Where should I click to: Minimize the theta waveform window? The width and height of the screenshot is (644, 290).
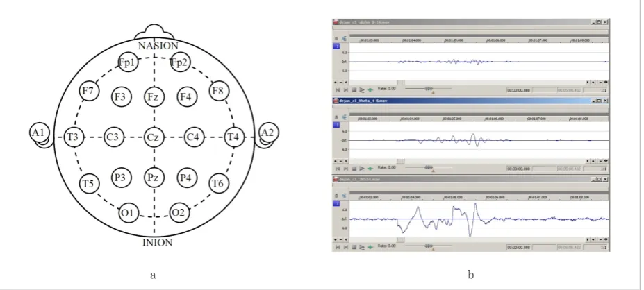[594, 101]
